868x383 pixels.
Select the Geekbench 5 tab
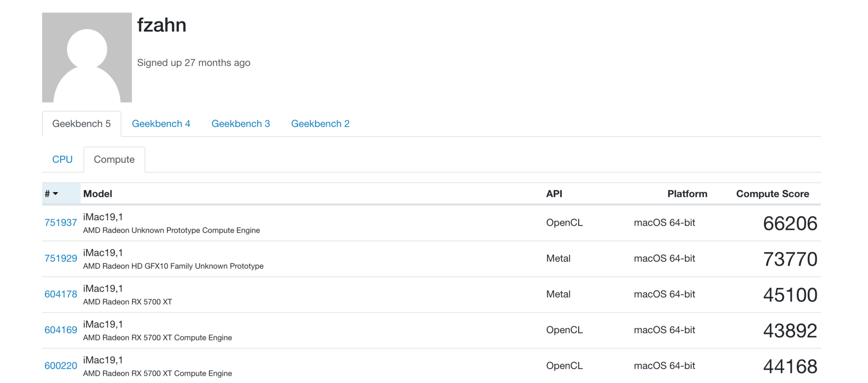pos(81,124)
